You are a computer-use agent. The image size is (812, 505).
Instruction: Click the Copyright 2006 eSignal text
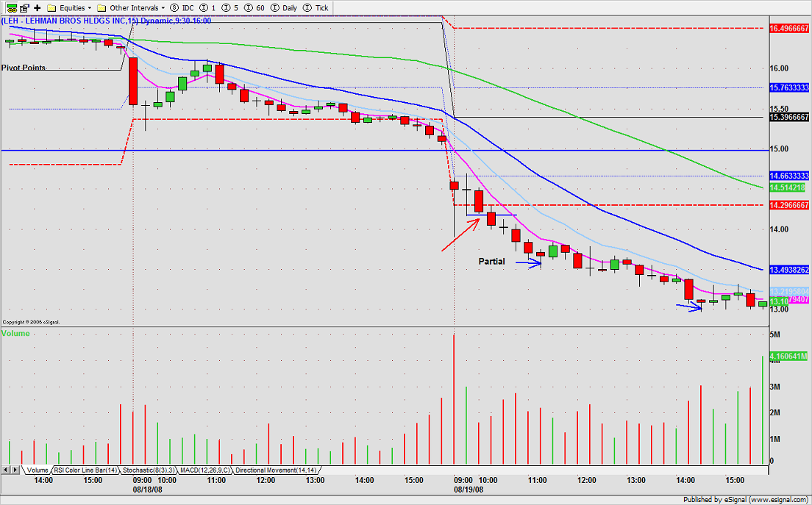coord(31,322)
